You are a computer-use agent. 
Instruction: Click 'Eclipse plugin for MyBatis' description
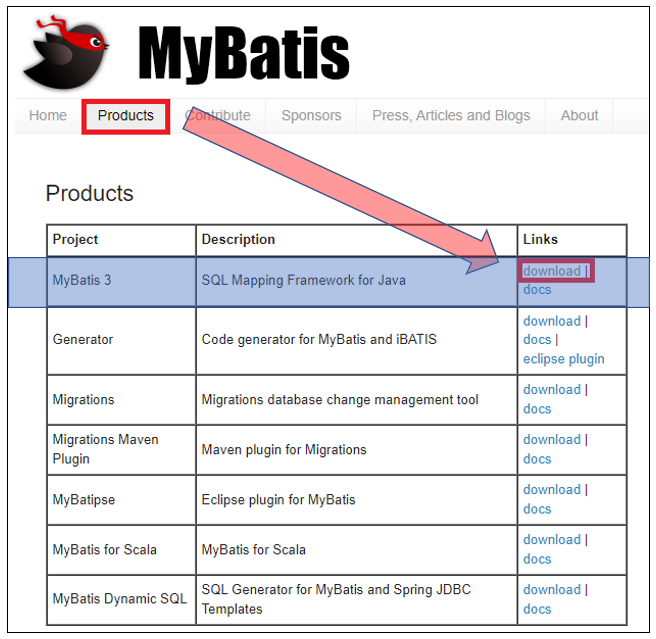pyautogui.click(x=279, y=500)
